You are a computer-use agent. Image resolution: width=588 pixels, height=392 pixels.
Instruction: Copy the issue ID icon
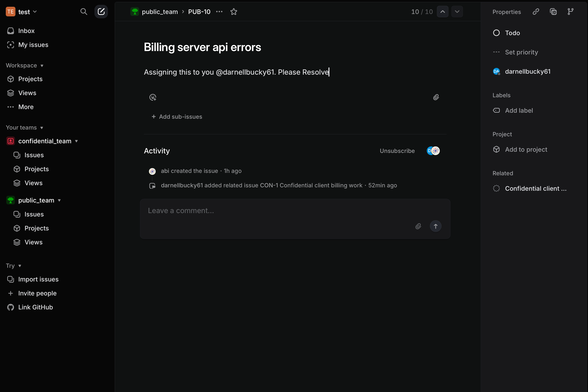click(553, 12)
